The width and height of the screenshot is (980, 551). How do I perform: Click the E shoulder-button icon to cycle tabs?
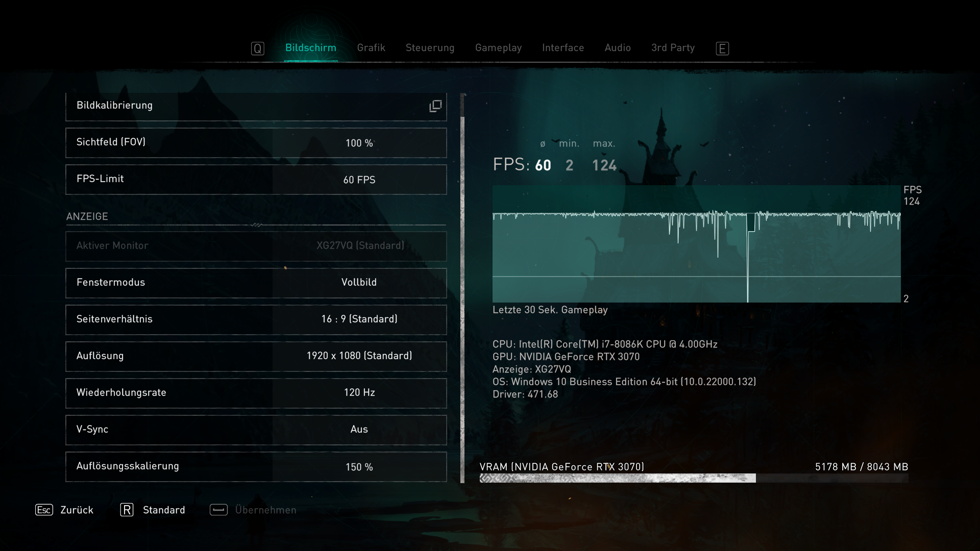tap(723, 48)
